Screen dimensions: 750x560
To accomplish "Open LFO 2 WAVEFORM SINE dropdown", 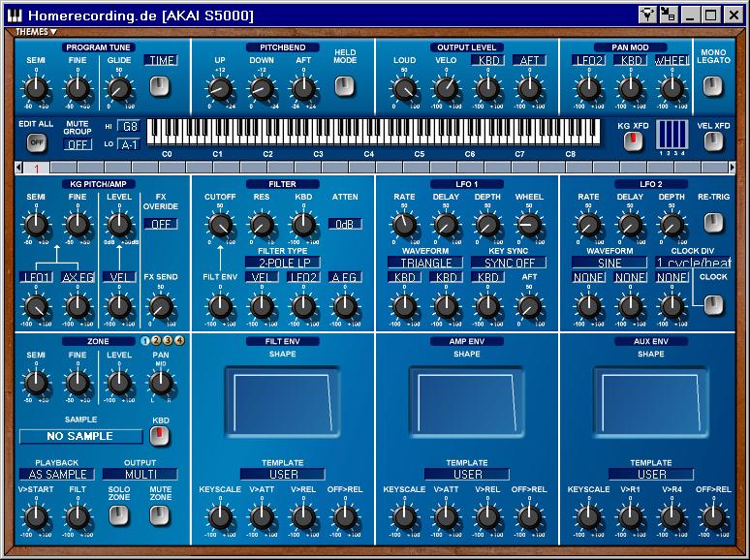I will [609, 263].
